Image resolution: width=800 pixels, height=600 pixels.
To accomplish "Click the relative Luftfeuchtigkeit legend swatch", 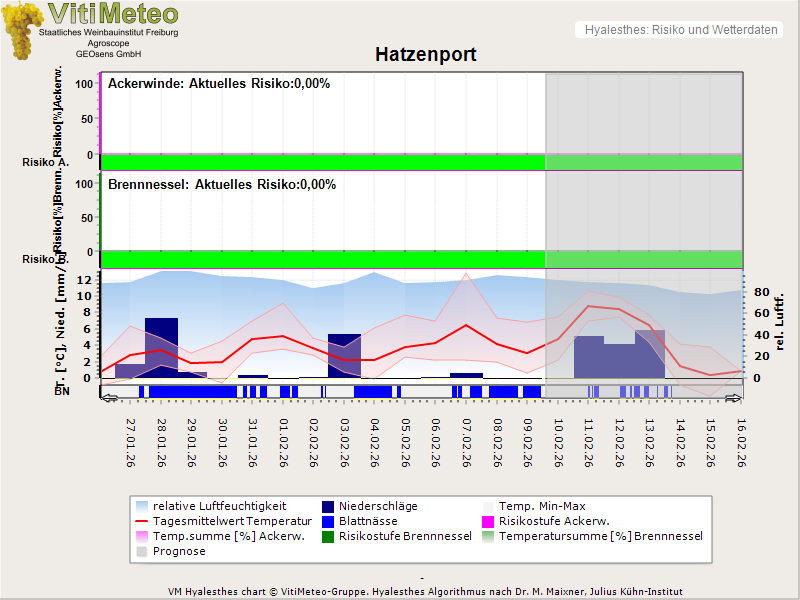I will [143, 506].
